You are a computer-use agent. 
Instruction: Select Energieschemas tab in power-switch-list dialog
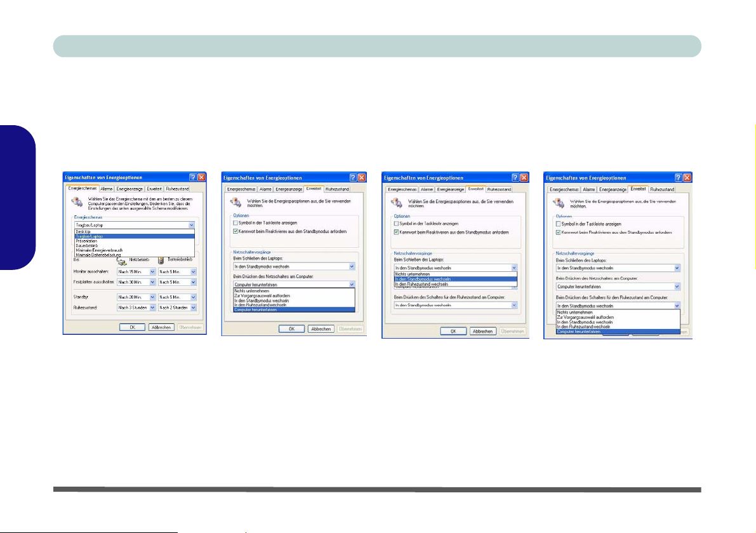click(241, 189)
